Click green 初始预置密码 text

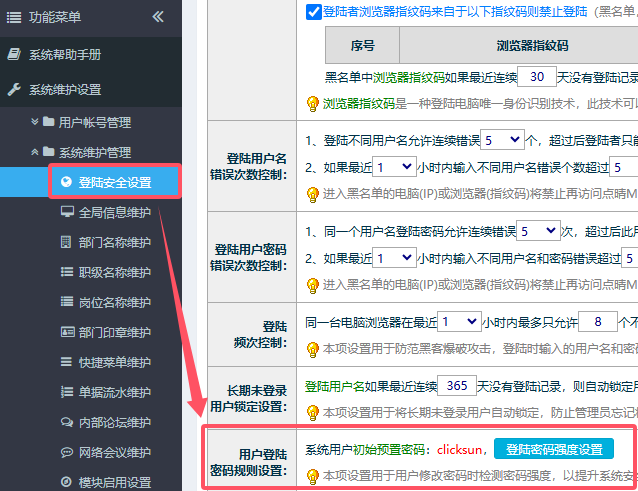click(389, 450)
